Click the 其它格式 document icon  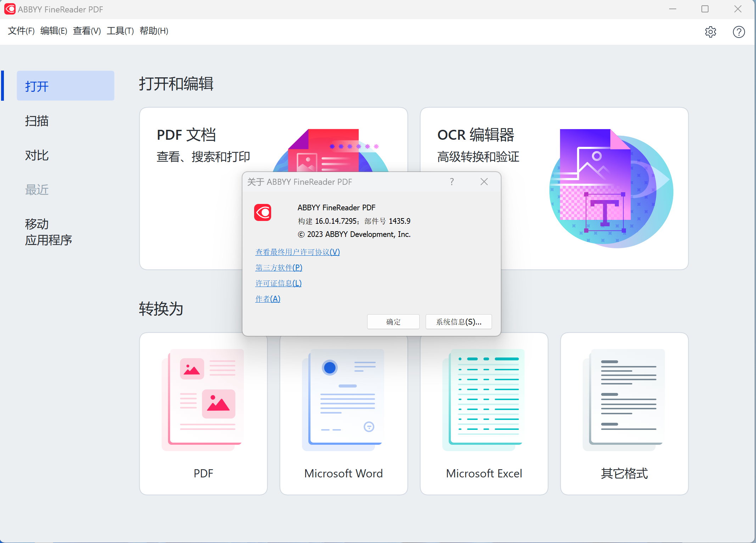coord(624,400)
